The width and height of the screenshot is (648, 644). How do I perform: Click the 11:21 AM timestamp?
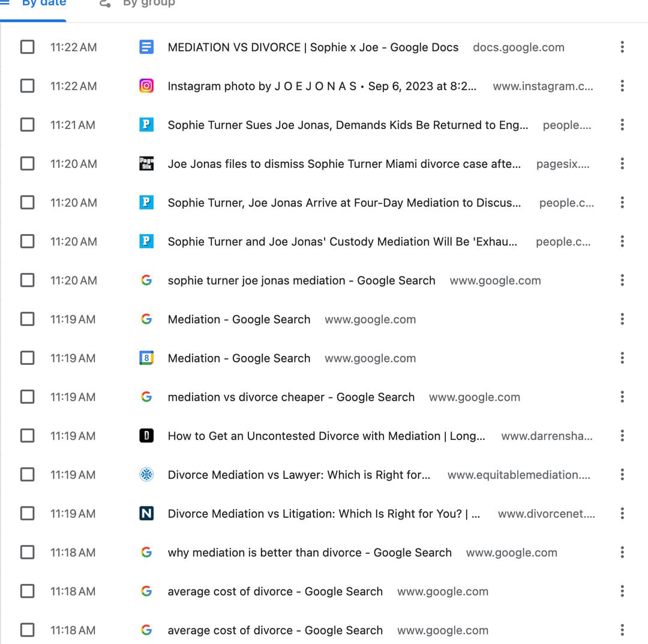(73, 125)
